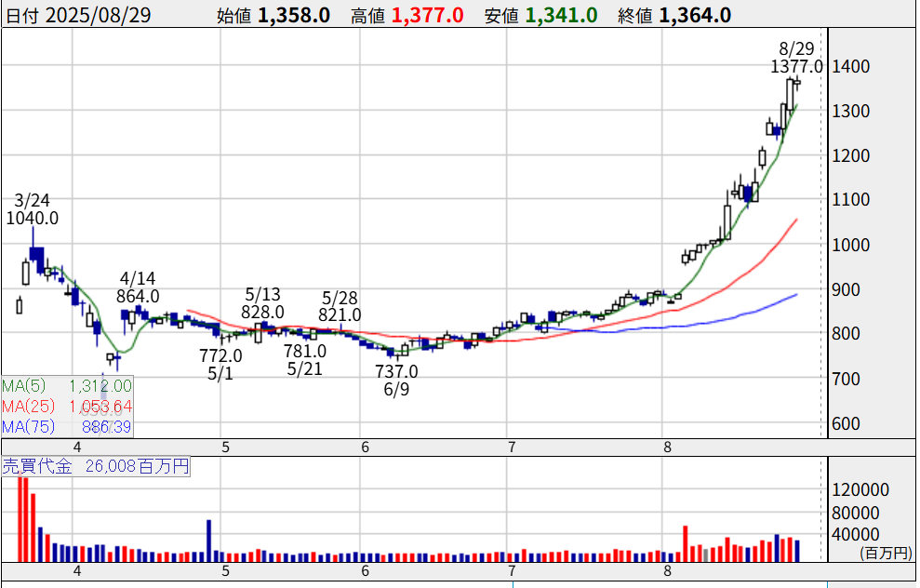Click the 800 price axis label
The width and height of the screenshot is (920, 588).
click(x=847, y=333)
